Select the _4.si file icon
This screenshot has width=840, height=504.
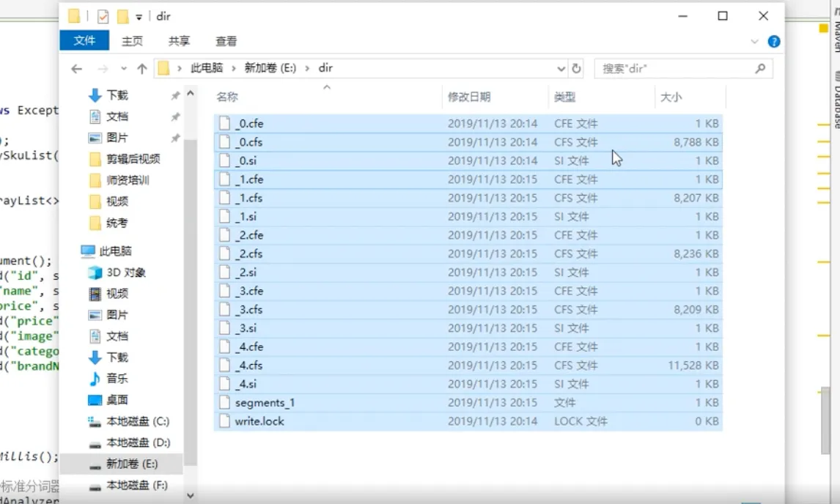point(225,384)
